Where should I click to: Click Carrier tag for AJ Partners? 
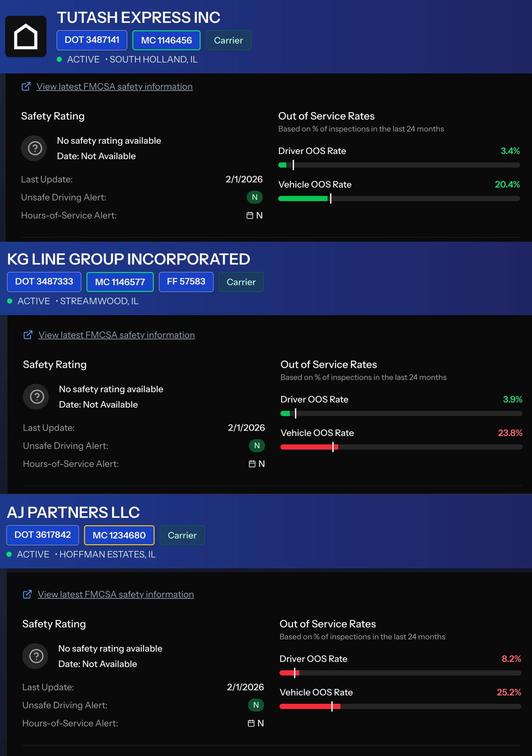(x=182, y=535)
